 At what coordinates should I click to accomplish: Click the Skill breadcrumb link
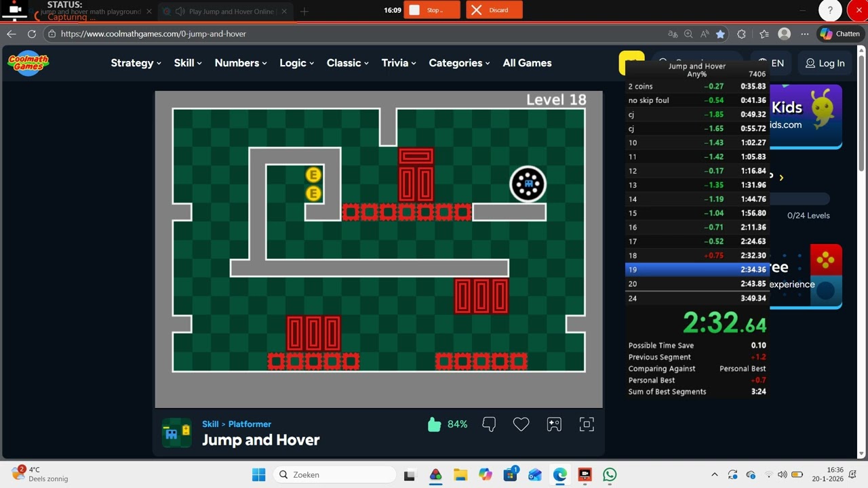click(210, 424)
